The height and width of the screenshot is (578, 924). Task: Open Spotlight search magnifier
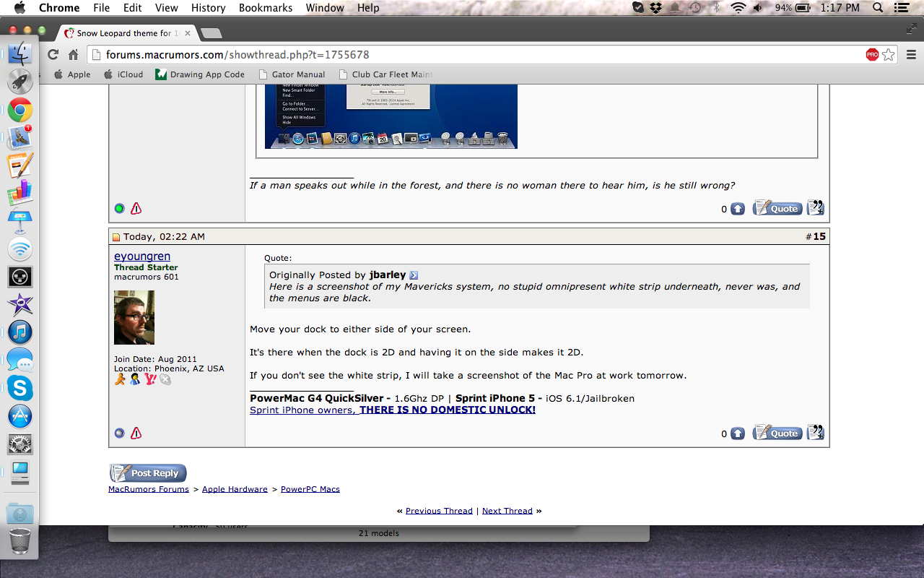tap(878, 8)
